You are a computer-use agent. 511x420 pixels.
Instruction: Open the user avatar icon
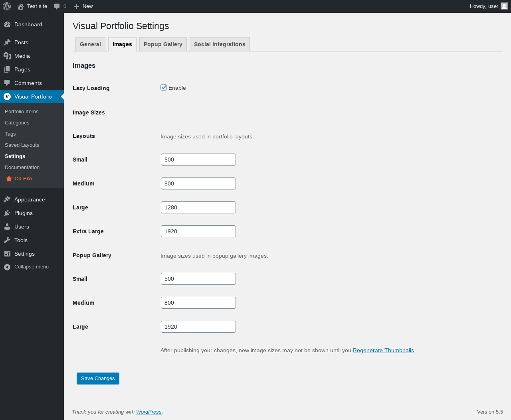504,6
